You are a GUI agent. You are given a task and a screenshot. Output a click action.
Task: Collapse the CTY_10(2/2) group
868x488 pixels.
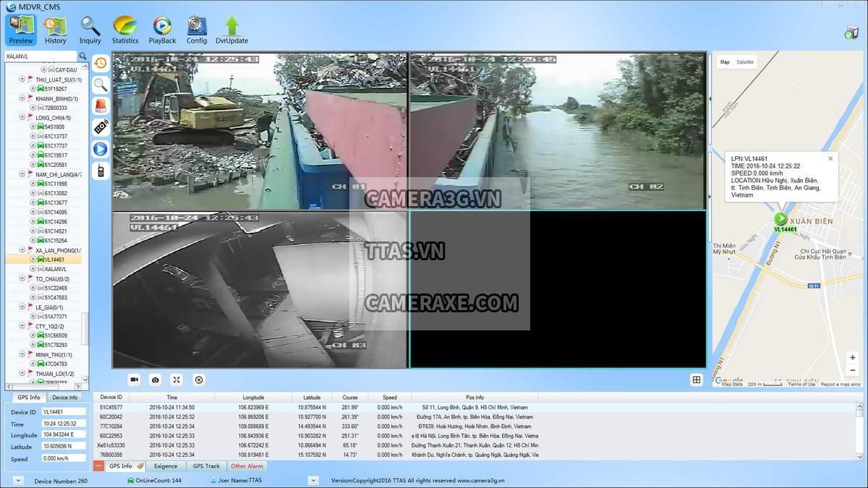click(x=22, y=326)
